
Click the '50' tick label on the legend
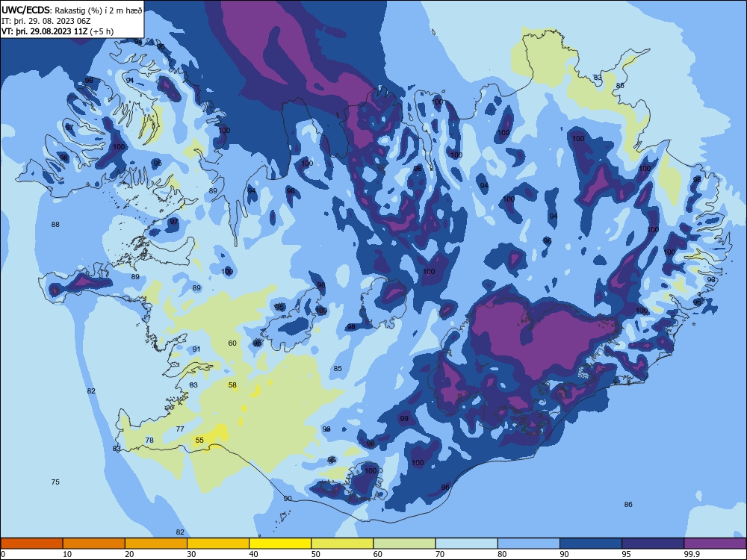[x=316, y=554]
